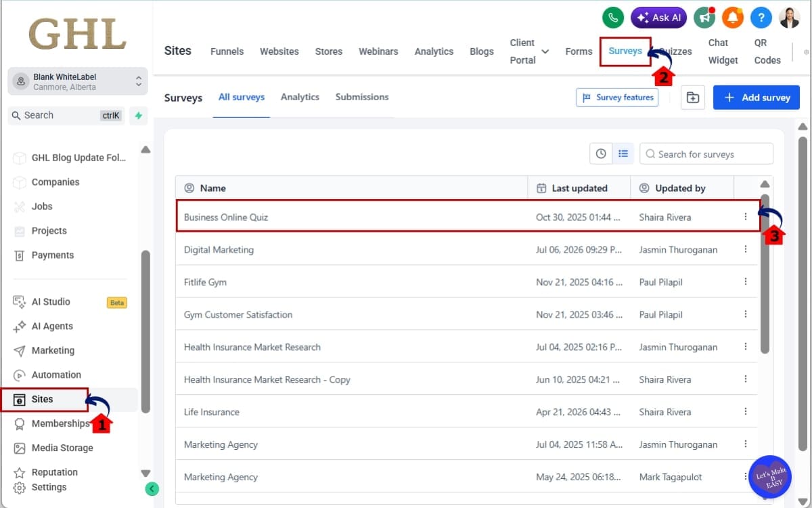The image size is (812, 508).
Task: Sort by the Name column header
Action: coord(351,188)
